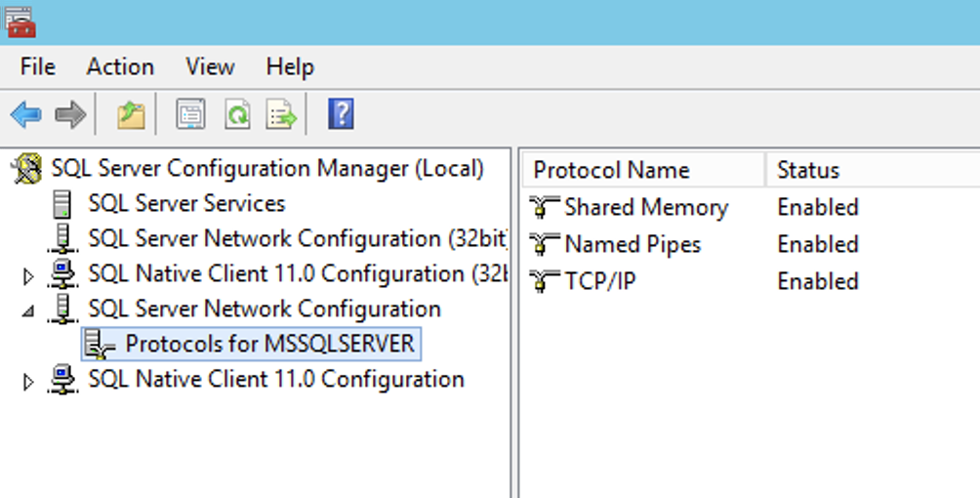Click the Status column header

tap(808, 170)
